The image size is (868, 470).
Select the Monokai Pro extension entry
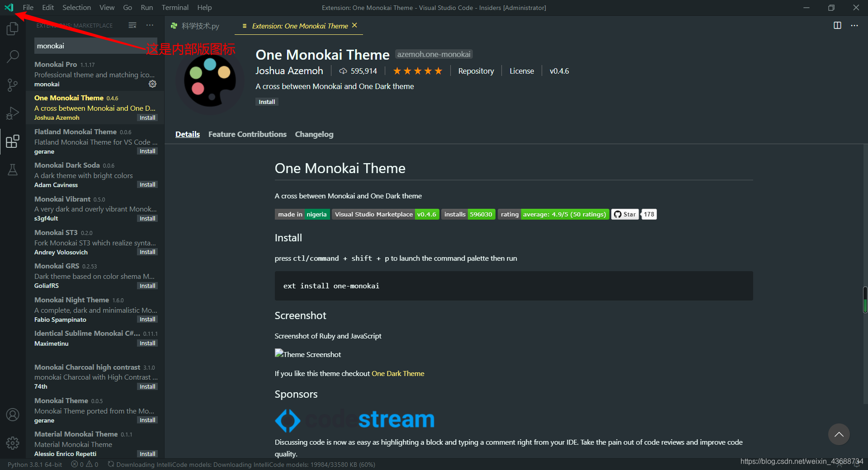[95, 74]
